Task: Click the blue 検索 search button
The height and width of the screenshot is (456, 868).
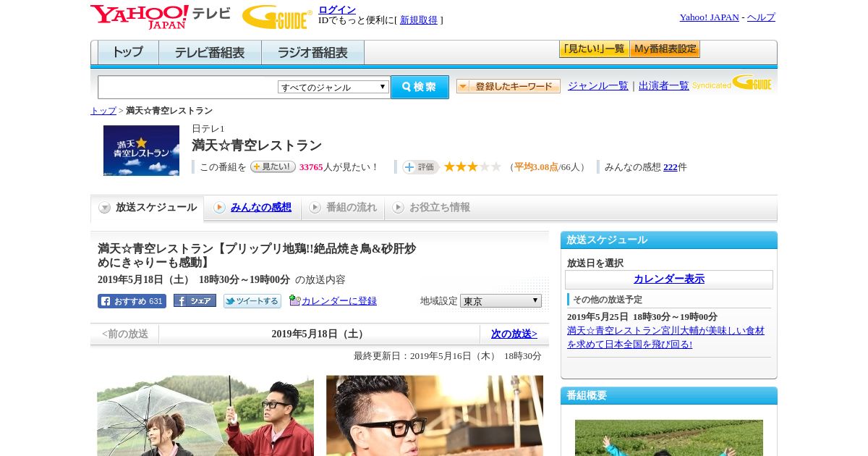Action: [x=420, y=87]
